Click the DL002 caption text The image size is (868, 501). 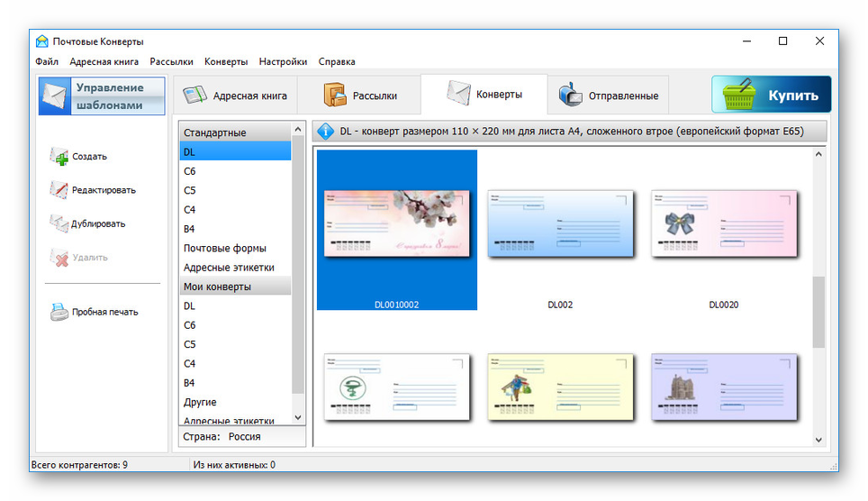point(560,305)
